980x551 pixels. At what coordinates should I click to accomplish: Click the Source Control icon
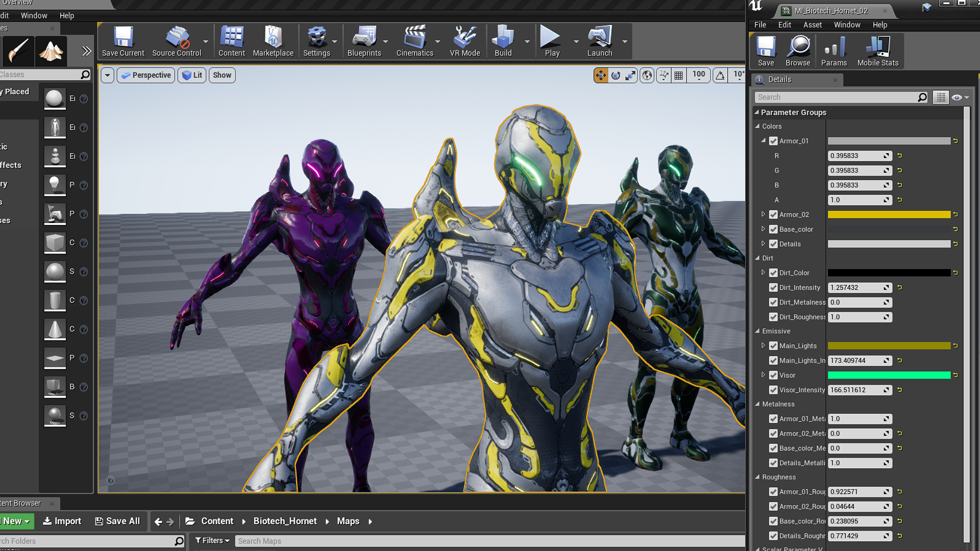[177, 42]
